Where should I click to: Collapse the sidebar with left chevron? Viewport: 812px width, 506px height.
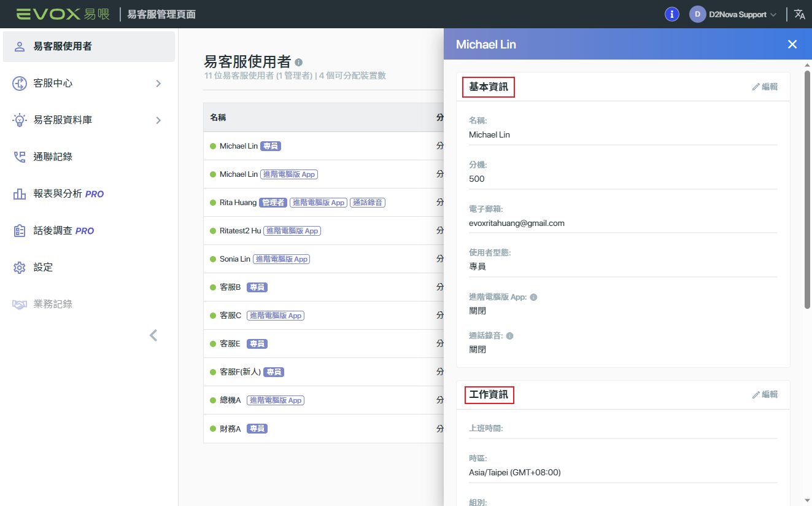153,335
